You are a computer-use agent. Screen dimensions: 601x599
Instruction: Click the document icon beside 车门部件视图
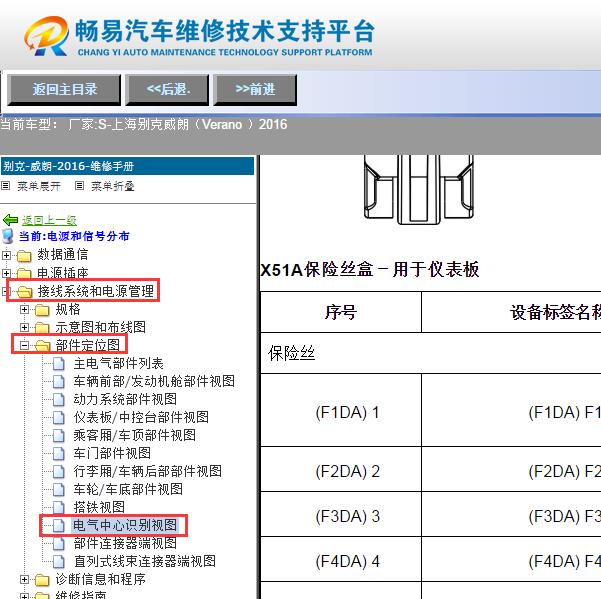coord(59,454)
